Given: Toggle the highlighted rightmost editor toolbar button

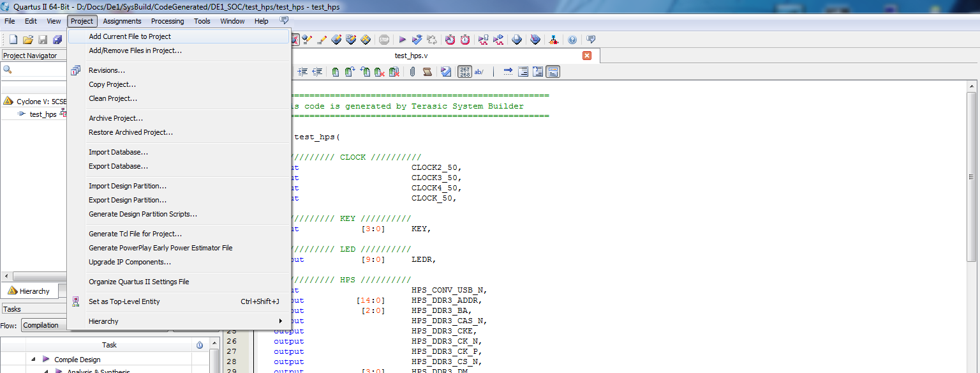Looking at the screenshot, I should [553, 72].
